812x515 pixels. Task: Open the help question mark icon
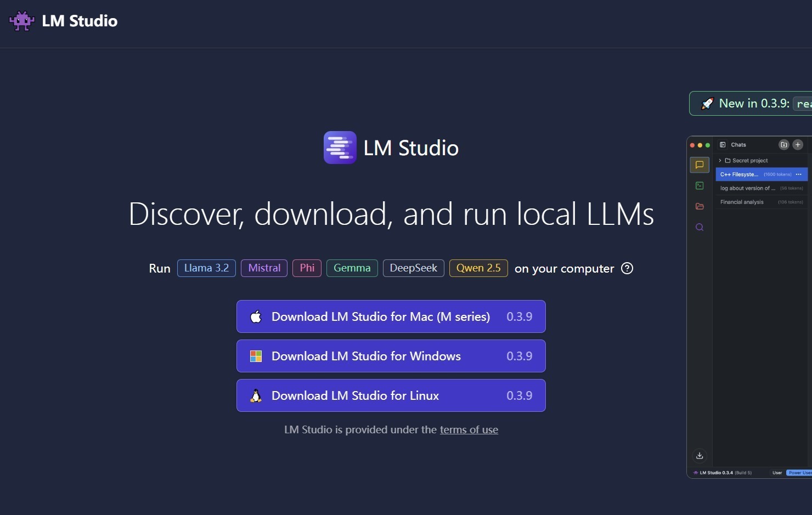[627, 268]
